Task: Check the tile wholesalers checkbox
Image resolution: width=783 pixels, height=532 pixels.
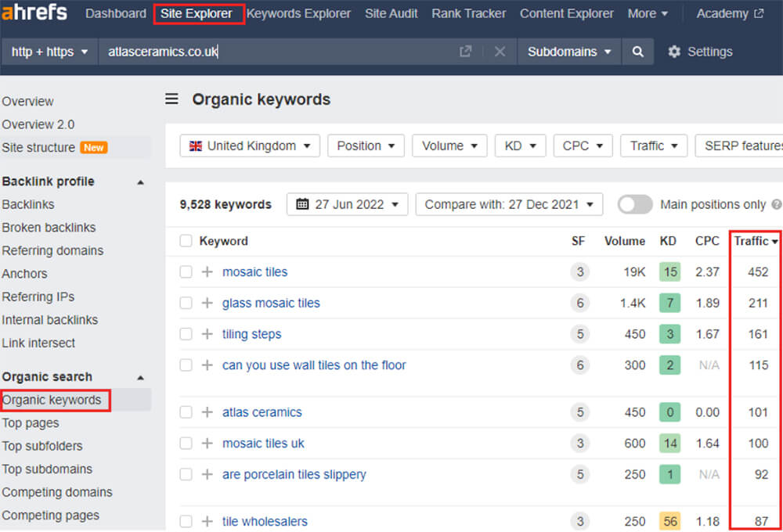Action: 186,522
